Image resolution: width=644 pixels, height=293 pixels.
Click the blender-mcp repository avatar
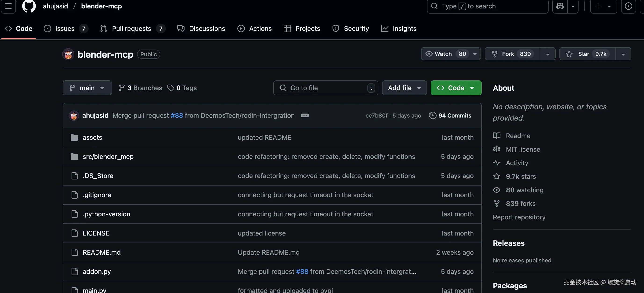tap(68, 54)
